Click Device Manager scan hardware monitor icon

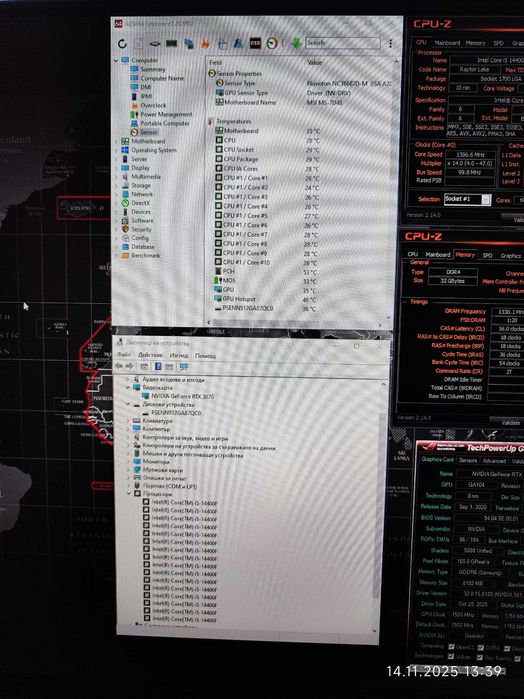183,366
